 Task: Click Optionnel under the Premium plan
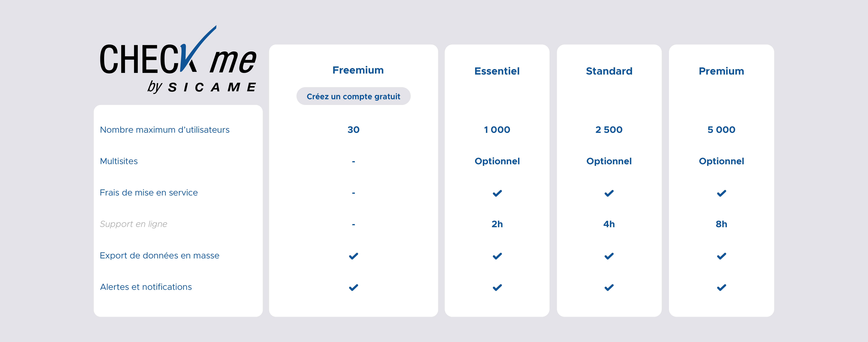tap(721, 161)
